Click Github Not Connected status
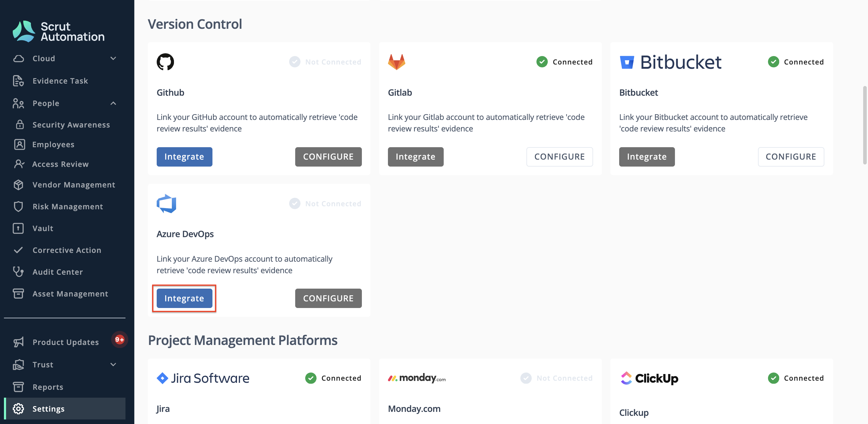 click(x=325, y=62)
